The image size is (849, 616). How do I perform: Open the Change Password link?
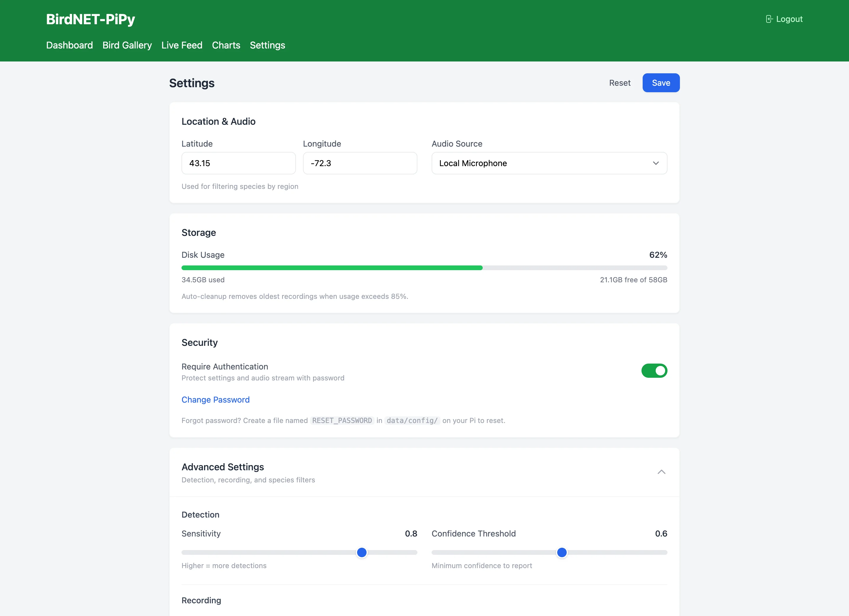pyautogui.click(x=215, y=400)
